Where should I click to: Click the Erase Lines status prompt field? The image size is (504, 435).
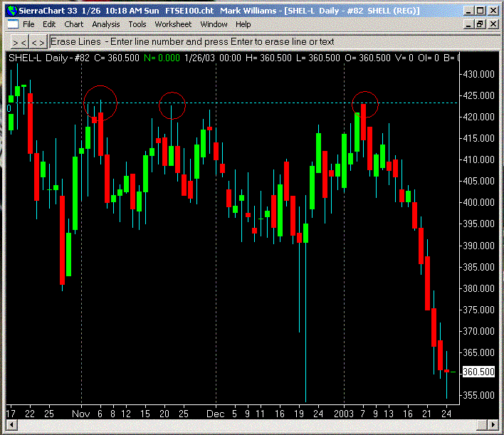click(274, 42)
